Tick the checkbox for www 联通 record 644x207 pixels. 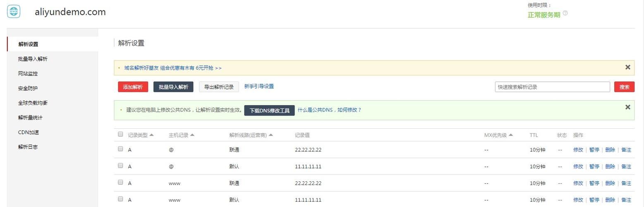tap(120, 182)
